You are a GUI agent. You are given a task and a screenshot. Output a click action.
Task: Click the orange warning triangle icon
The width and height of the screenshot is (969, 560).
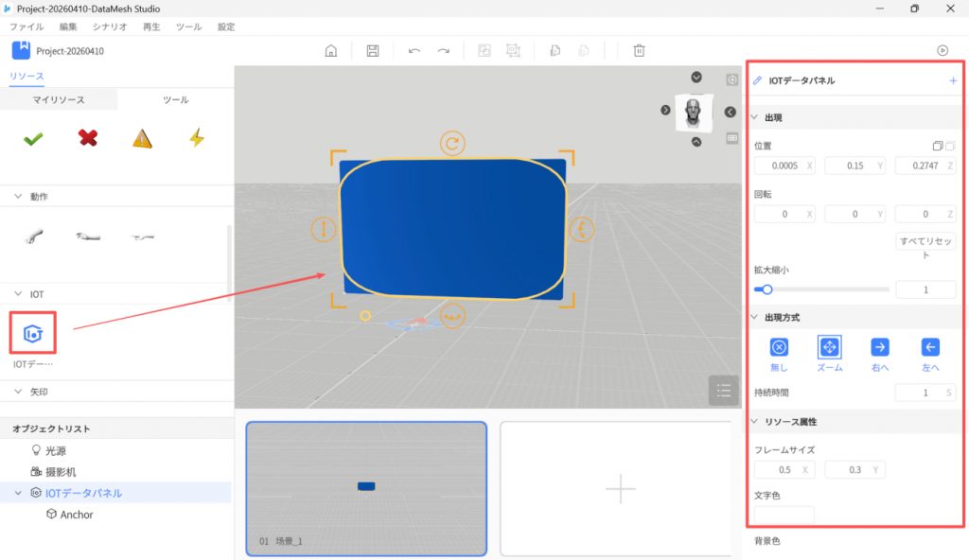click(x=142, y=138)
